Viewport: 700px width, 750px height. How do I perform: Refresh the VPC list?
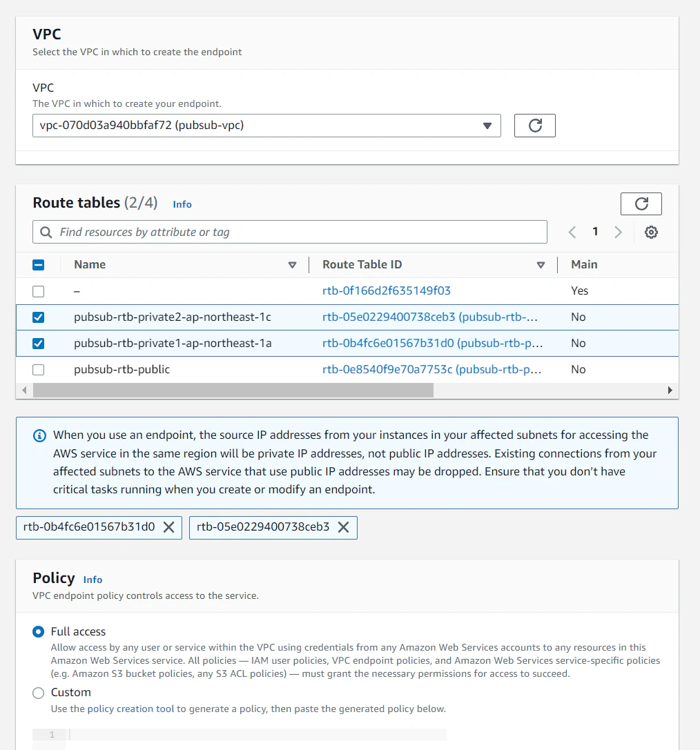(x=534, y=126)
